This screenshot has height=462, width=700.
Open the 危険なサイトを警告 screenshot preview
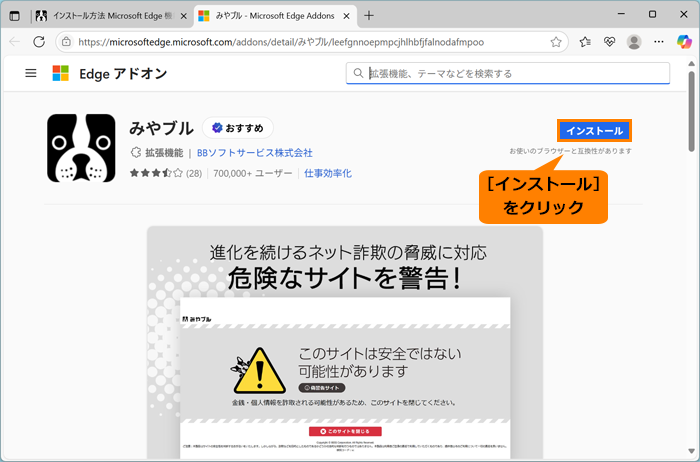click(x=345, y=343)
